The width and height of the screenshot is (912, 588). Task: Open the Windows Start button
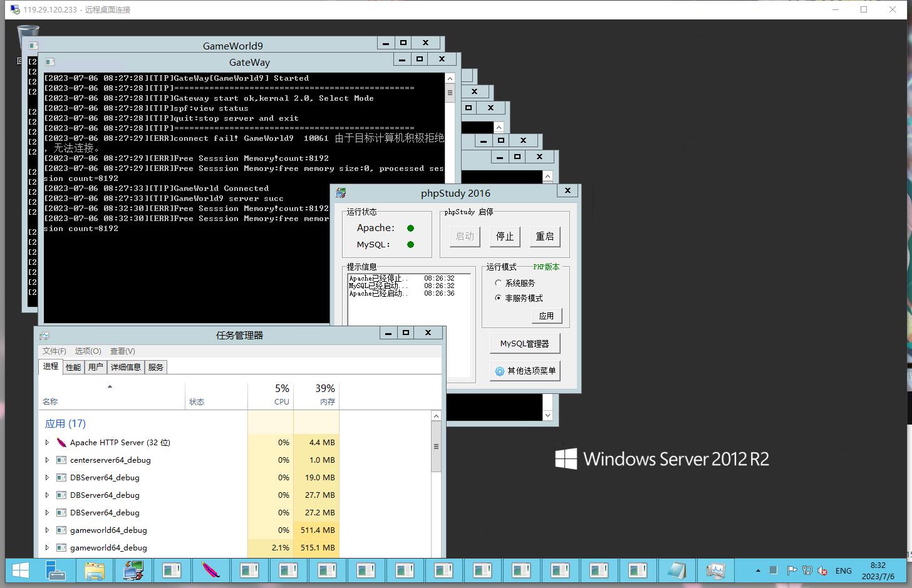(x=20, y=570)
